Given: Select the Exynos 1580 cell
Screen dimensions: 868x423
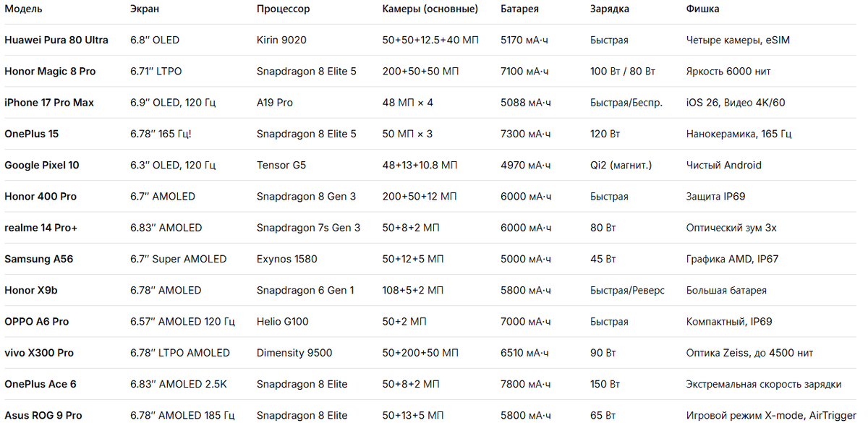Looking at the screenshot, I should tap(286, 259).
